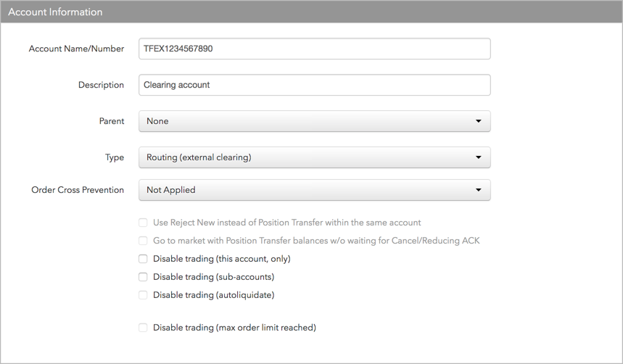Click the Disable trading (sub-accounts) label text
The width and height of the screenshot is (623, 364).
point(214,277)
